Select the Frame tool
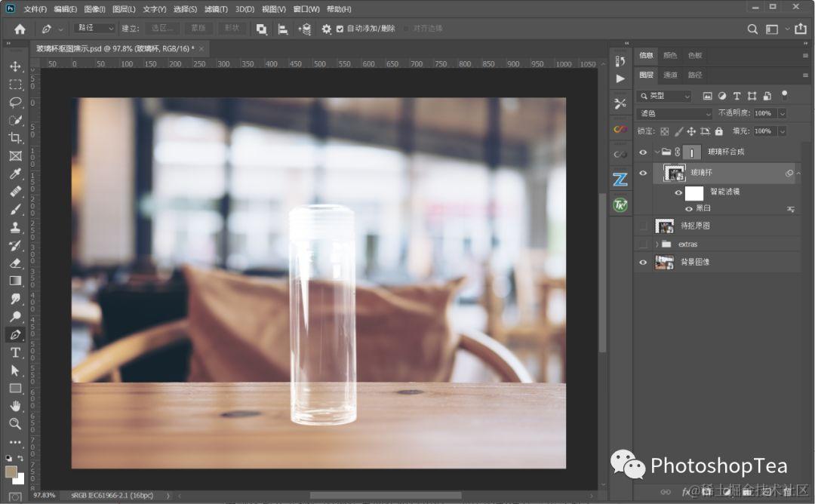 point(15,156)
